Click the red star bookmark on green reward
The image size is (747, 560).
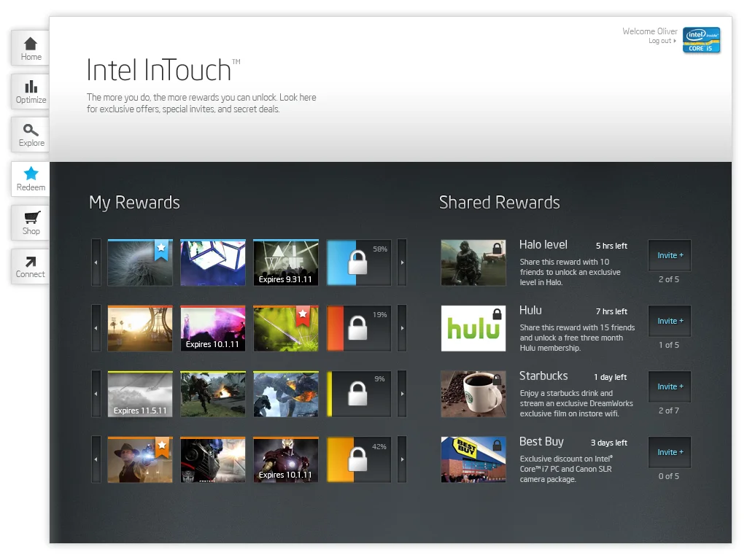303,315
